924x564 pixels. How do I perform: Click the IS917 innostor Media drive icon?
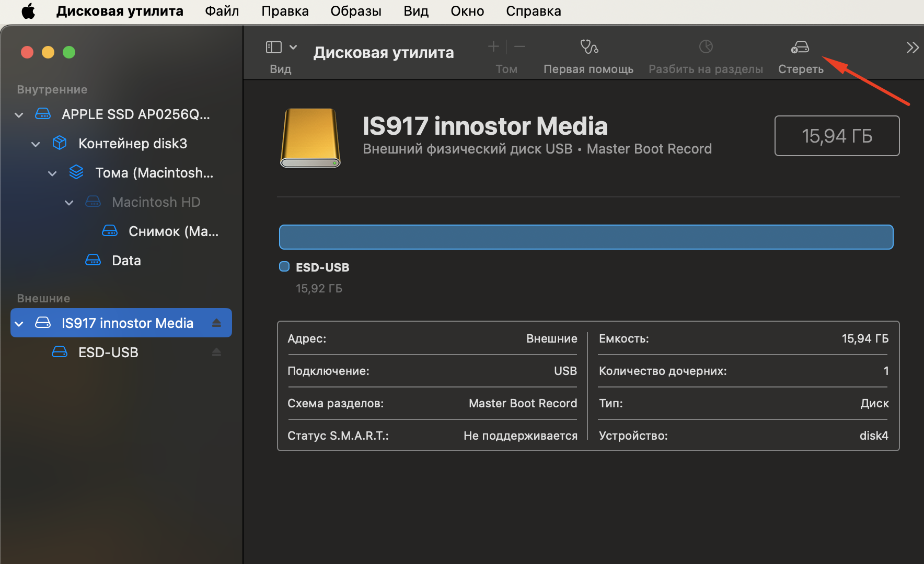[x=43, y=323]
